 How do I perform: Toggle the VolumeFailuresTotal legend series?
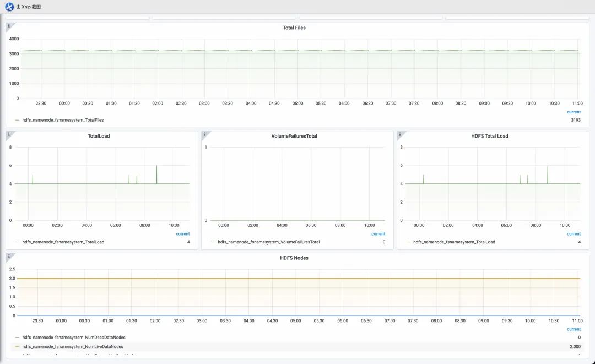tap(269, 242)
